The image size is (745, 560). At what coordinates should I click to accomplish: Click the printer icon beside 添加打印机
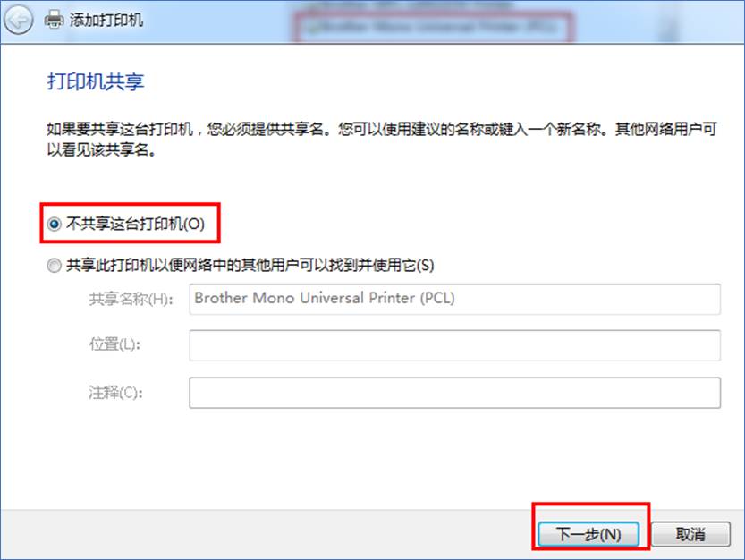[54, 20]
